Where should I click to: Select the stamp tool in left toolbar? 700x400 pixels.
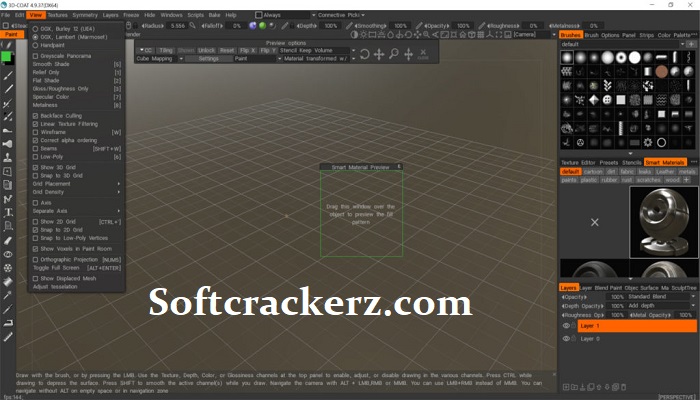click(8, 158)
